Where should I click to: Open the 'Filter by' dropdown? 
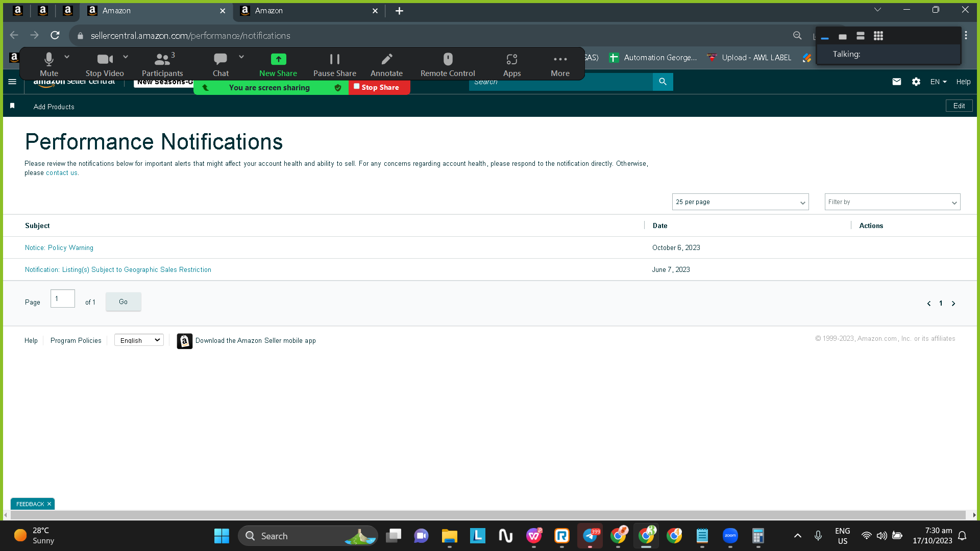coord(892,202)
